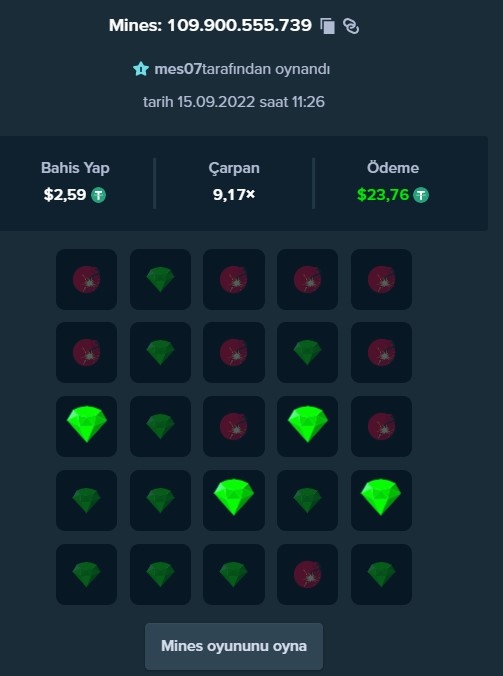Click the bottom-left corner gem tile

pyautogui.click(x=86, y=574)
